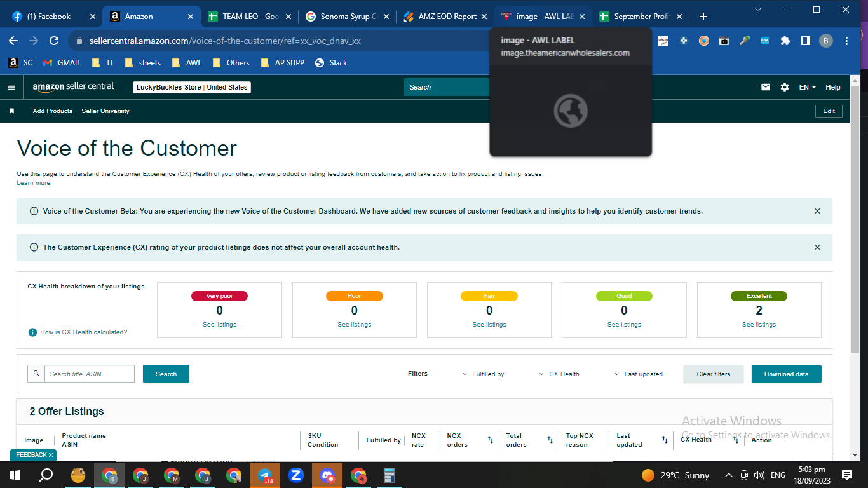Open the Chrome profile avatar B
868x488 pixels.
826,41
